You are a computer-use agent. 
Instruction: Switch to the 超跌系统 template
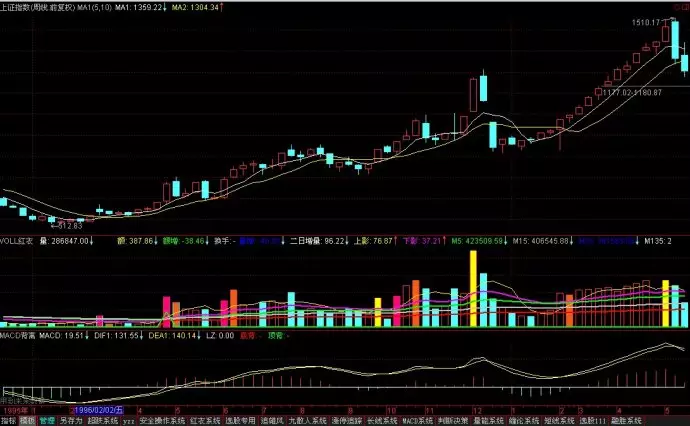tap(103, 421)
